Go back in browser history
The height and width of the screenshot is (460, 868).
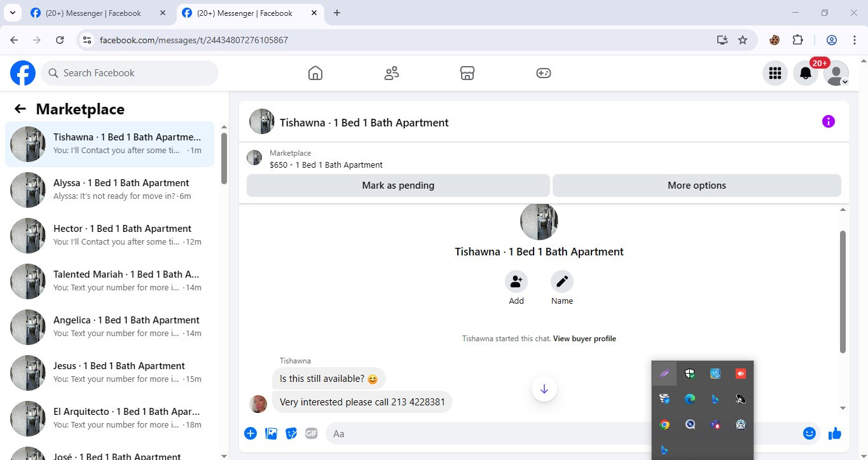[14, 40]
